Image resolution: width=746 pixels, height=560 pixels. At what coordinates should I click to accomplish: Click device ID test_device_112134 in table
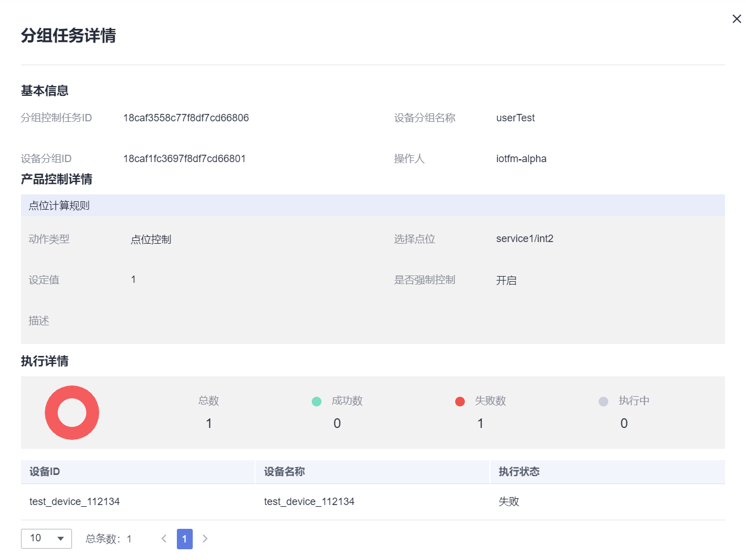coord(75,502)
